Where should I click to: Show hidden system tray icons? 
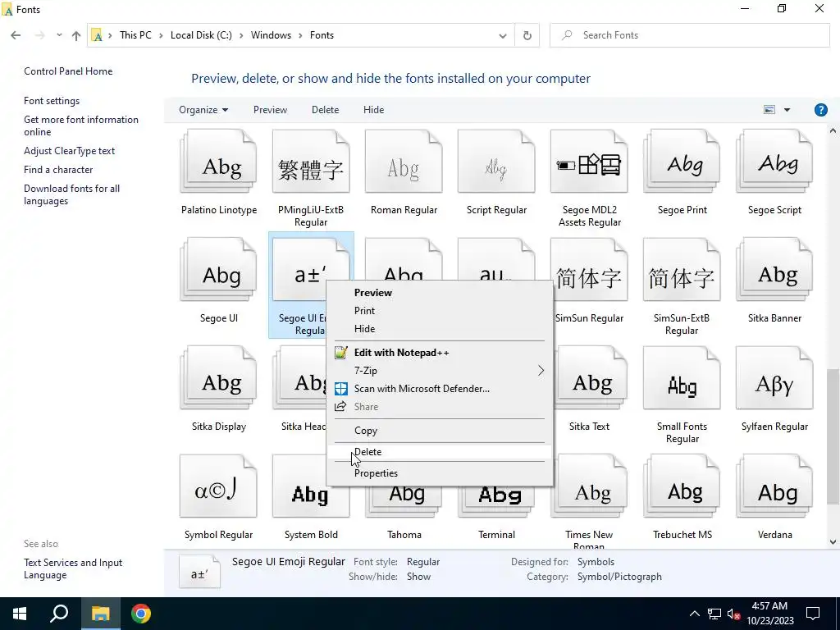(694, 614)
